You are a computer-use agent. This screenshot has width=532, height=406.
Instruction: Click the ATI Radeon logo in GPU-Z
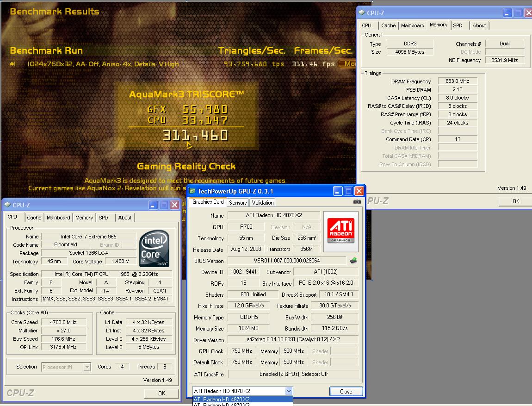coord(340,231)
